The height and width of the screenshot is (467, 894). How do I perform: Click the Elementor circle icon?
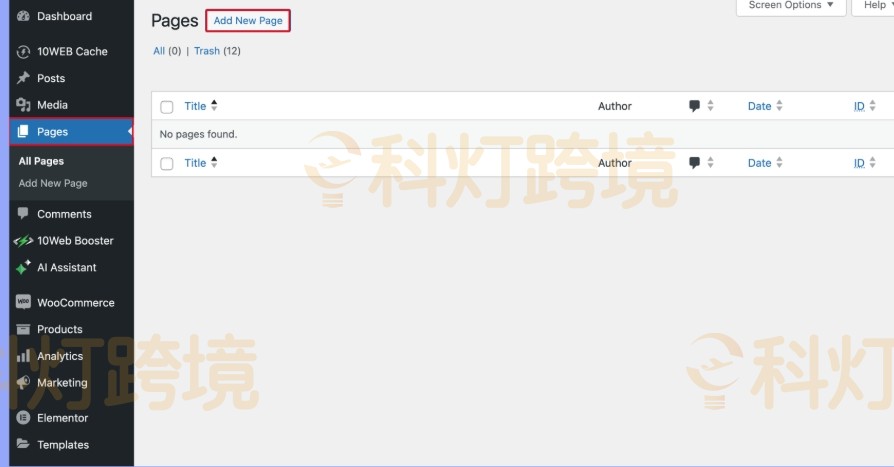point(23,418)
